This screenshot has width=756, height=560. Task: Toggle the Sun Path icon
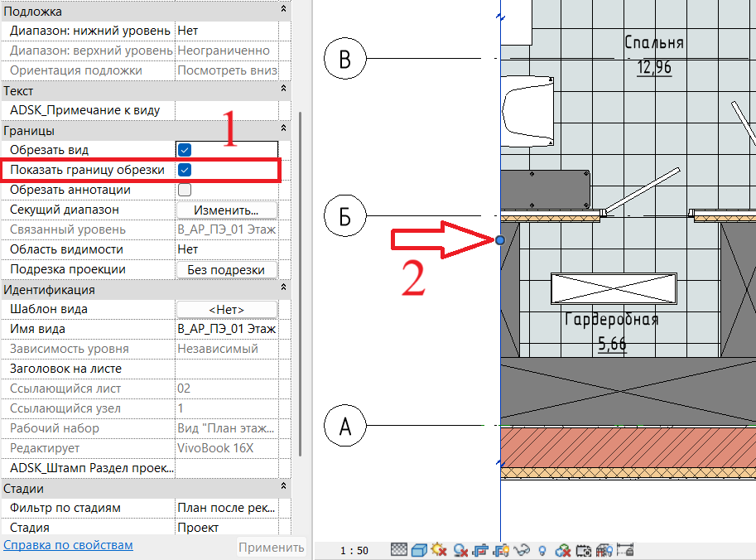tap(439, 549)
